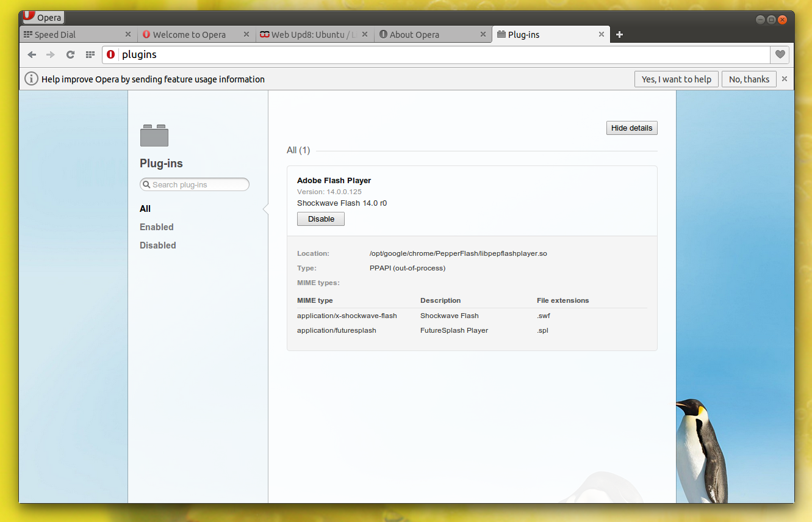
Task: Minimize the Opera window
Action: tap(761, 20)
